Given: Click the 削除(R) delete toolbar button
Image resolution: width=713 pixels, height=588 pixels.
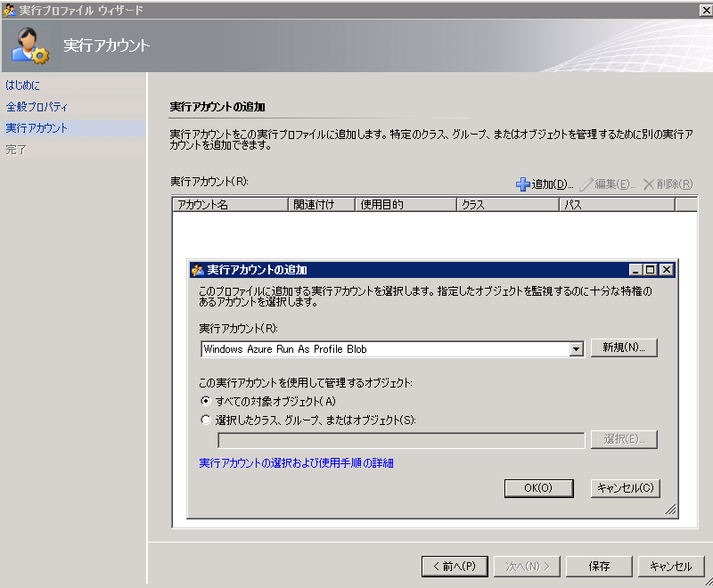Looking at the screenshot, I should point(668,184).
